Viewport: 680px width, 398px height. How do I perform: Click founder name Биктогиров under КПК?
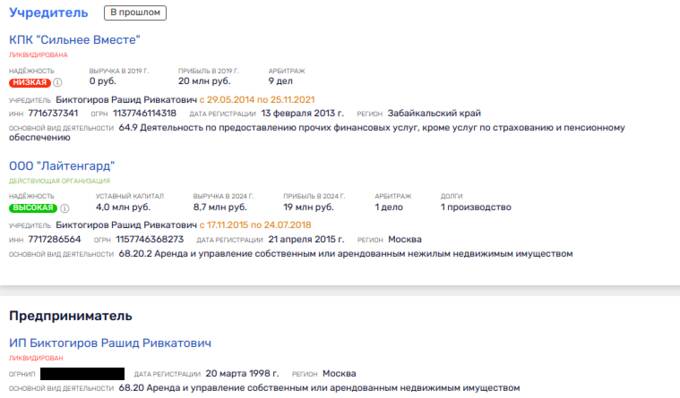126,100
